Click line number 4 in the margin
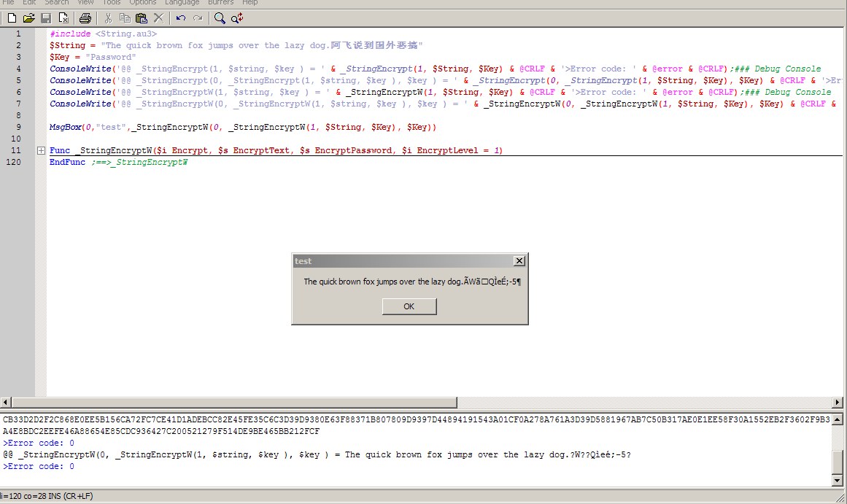 (18, 69)
